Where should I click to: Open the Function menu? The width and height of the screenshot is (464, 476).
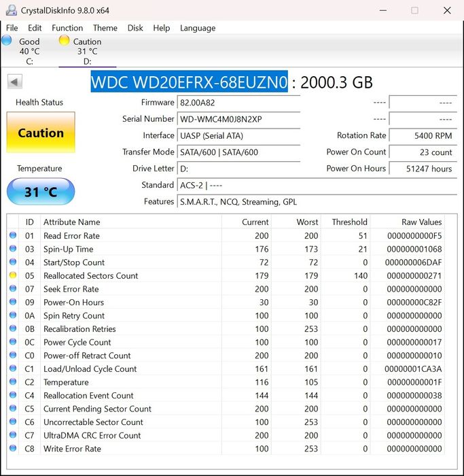pos(67,28)
